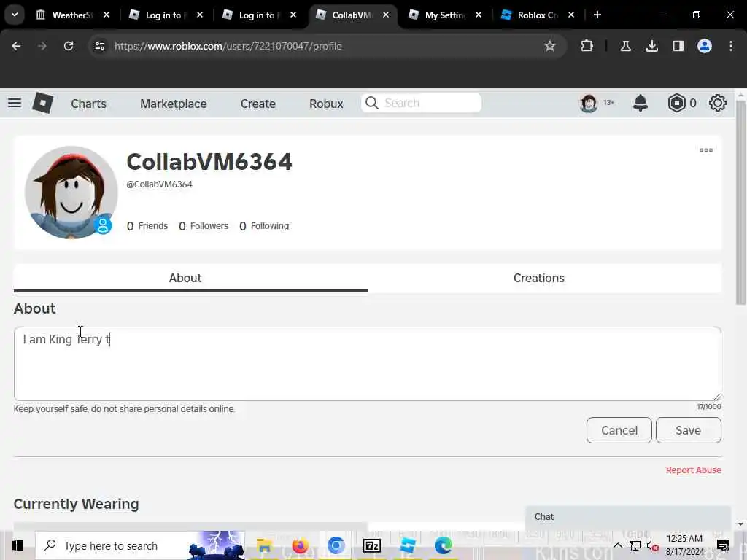Open a new browser tab
This screenshot has height=560, width=747.
597,15
